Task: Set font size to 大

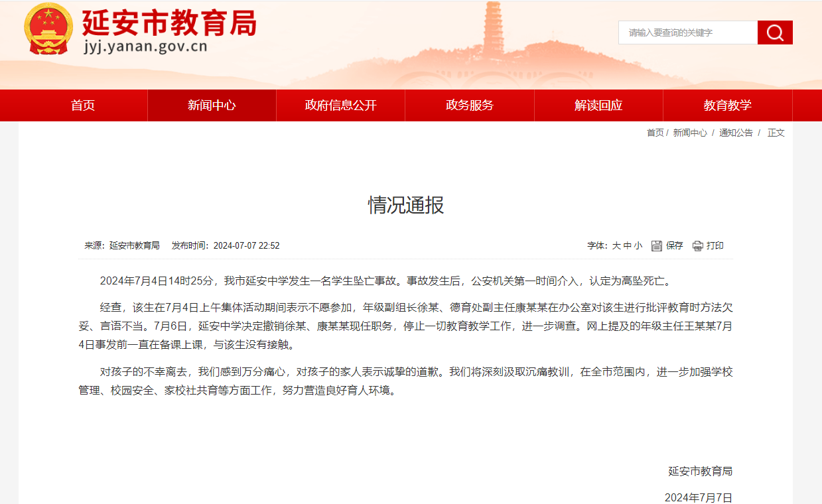Action: (616, 245)
